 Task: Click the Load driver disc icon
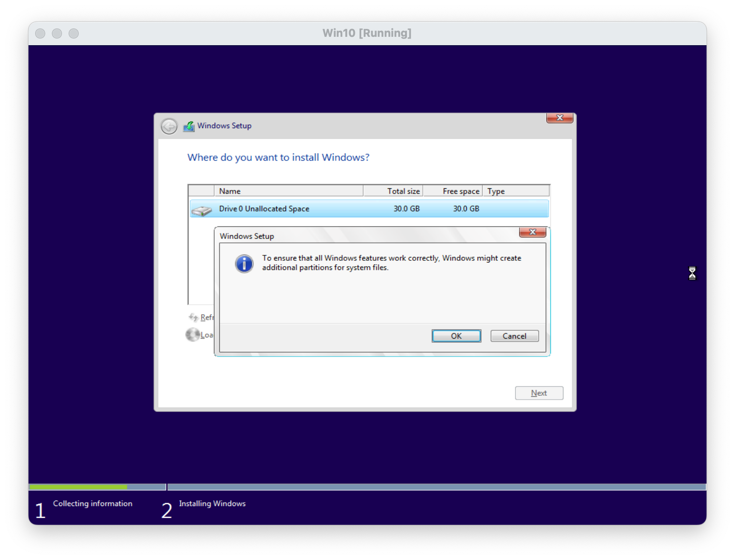193,334
